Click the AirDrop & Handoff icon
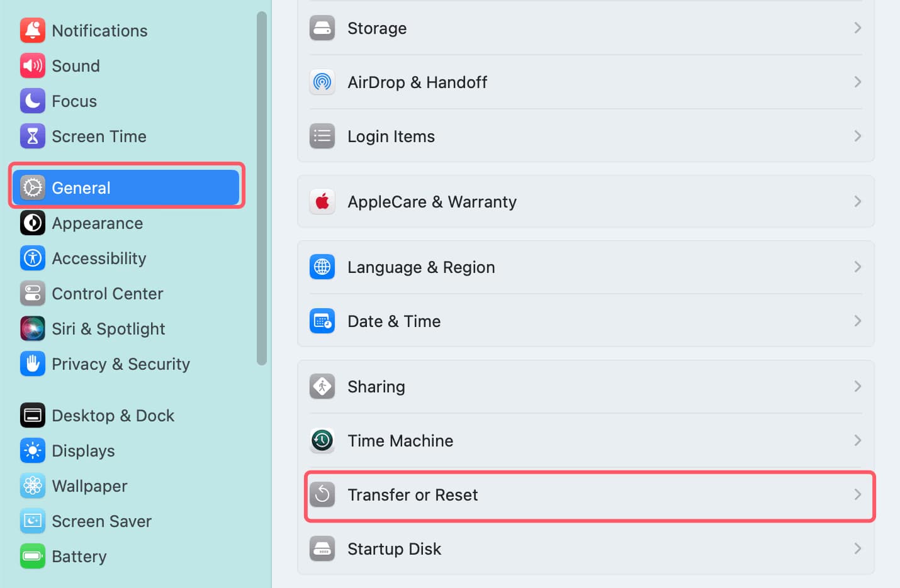 pos(322,82)
